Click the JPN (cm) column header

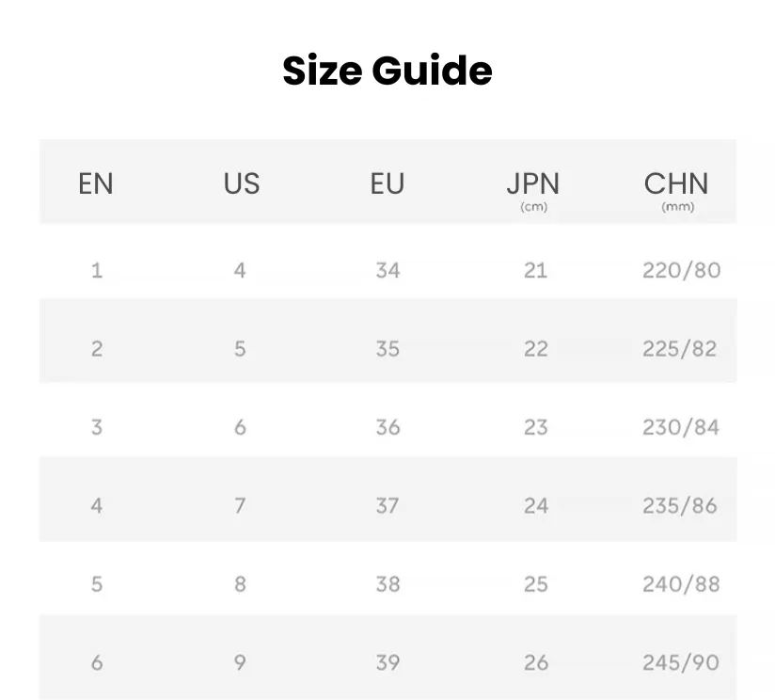point(533,188)
